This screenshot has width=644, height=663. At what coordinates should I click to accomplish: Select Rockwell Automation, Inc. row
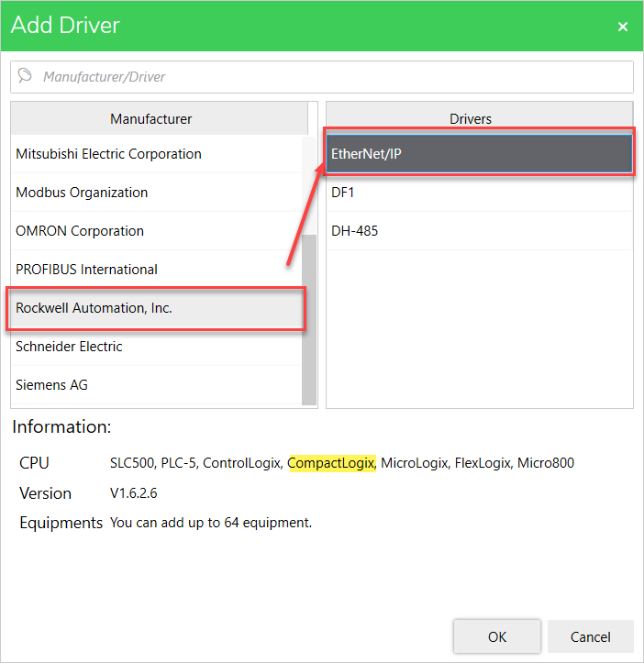pyautogui.click(x=157, y=308)
